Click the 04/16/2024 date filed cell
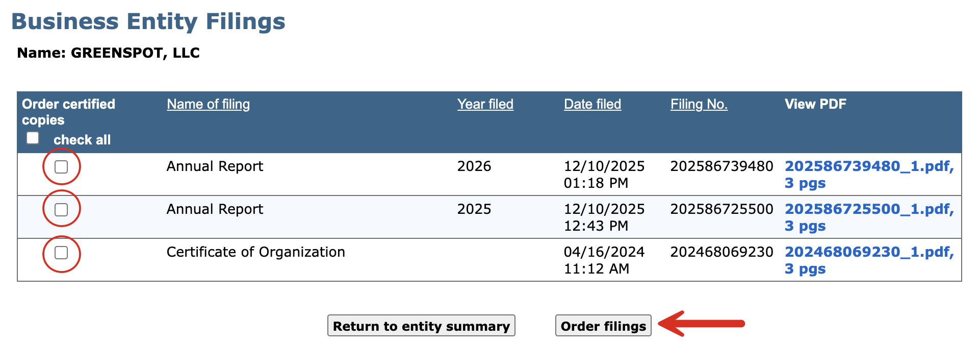The height and width of the screenshot is (344, 980). coord(604,260)
